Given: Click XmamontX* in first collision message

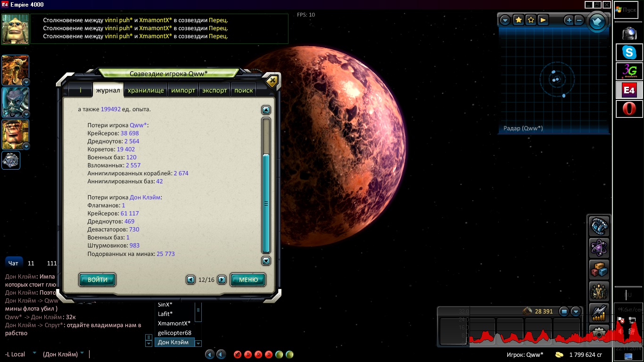Looking at the screenshot, I should (156, 20).
